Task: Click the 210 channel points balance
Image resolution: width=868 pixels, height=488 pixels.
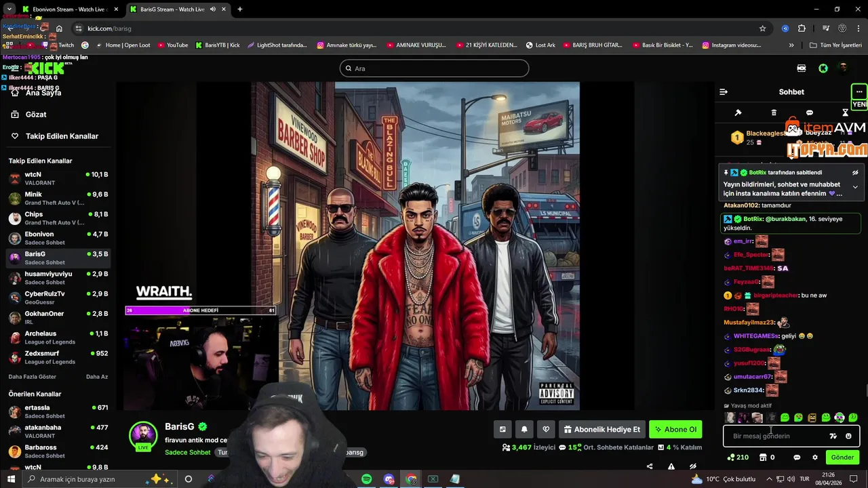Action: [738, 457]
